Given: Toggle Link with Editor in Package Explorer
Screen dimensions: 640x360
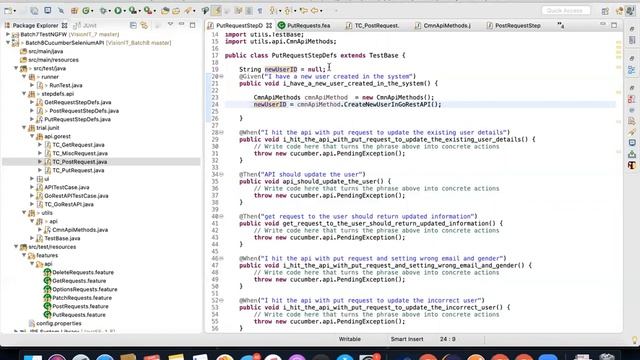Looking at the screenshot, I should pyautogui.click(x=144, y=25).
